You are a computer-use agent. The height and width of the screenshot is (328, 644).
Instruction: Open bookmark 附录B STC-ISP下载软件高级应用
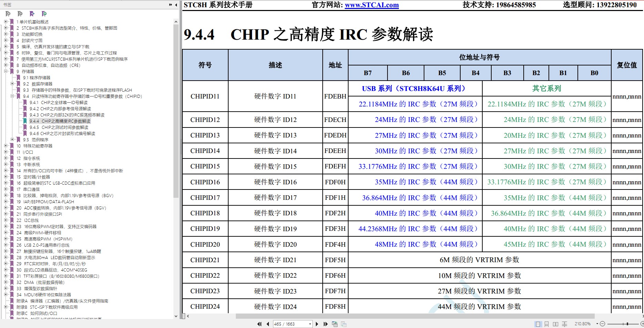[x=47, y=307]
